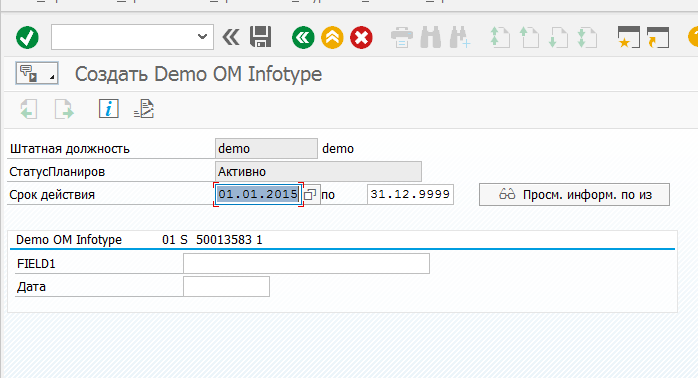Click the Дата label
This screenshot has width=698, height=378.
31,287
